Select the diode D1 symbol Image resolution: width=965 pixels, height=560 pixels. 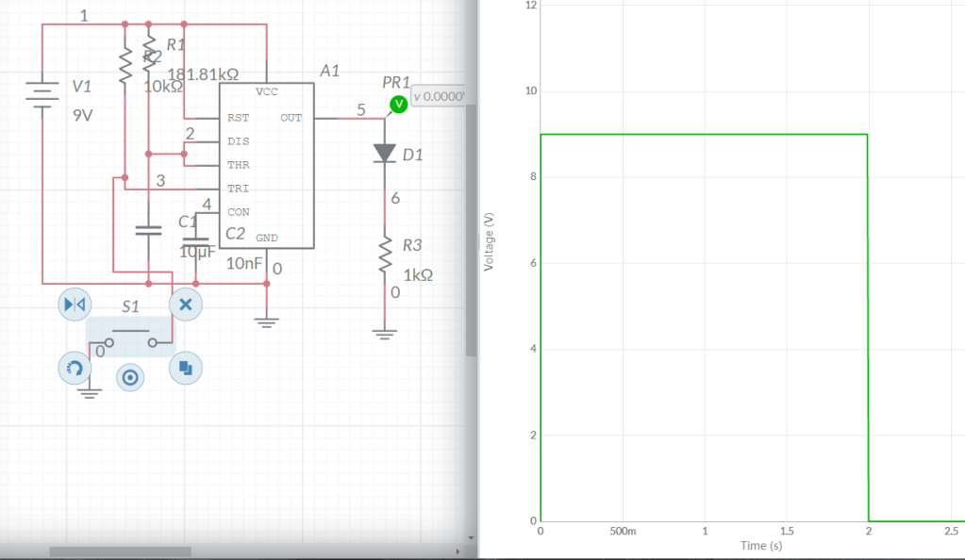[385, 153]
